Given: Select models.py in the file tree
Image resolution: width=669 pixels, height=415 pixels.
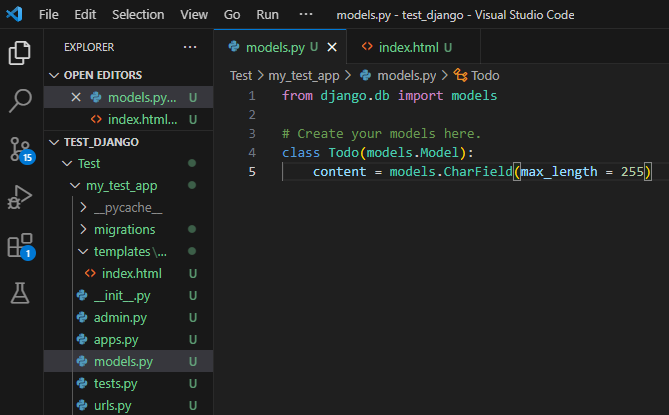Looking at the screenshot, I should [128, 361].
